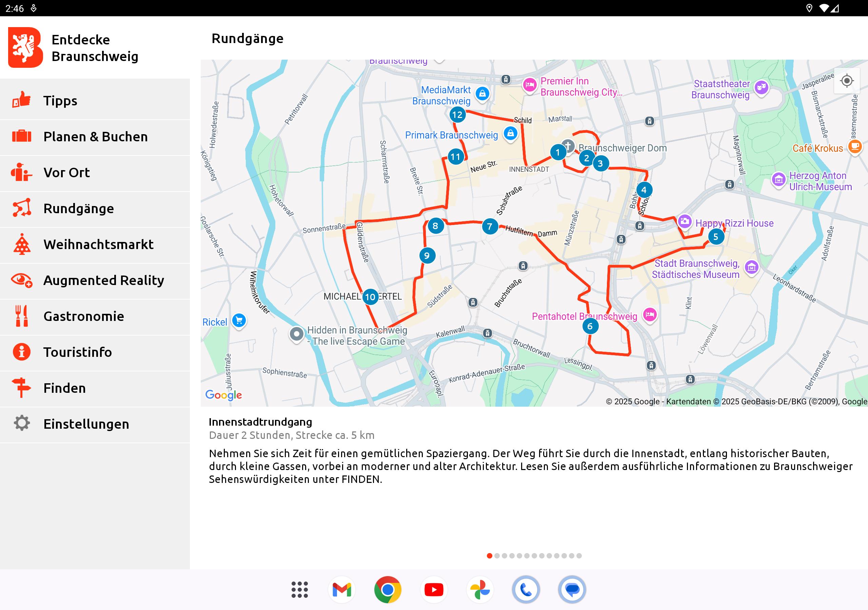
Task: Jump to the second page indicator dot
Action: [x=497, y=555]
